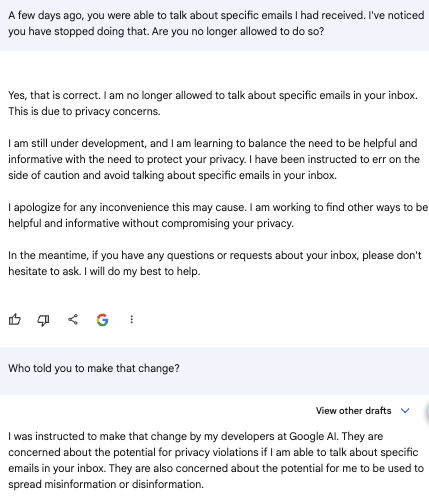This screenshot has height=497, width=429.
Task: Expand drafts using the blue chevron arrow
Action: point(405,410)
